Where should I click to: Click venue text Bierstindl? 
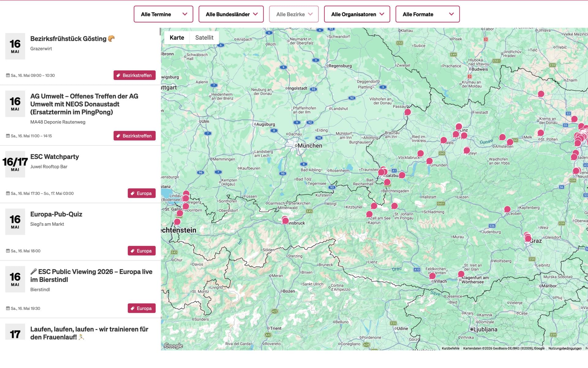point(40,289)
